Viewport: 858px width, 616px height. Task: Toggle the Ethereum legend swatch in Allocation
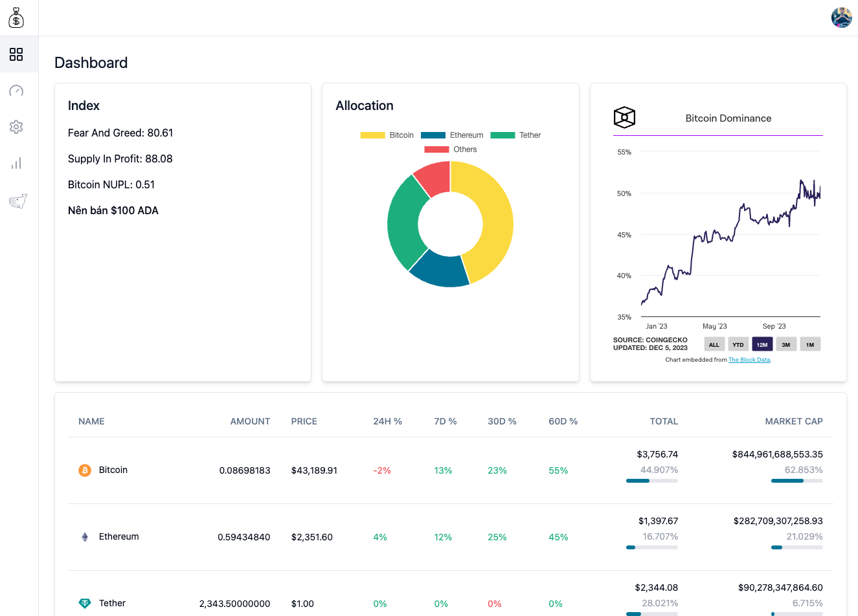tap(433, 135)
